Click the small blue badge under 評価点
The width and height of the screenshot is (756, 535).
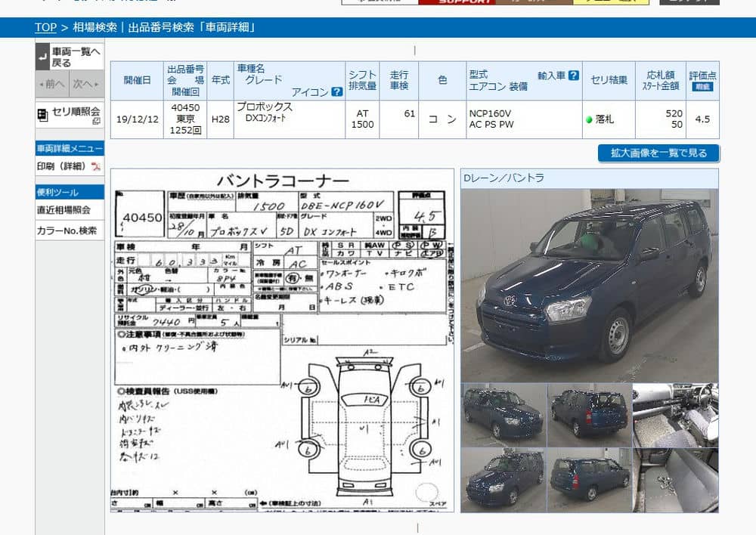click(x=702, y=87)
